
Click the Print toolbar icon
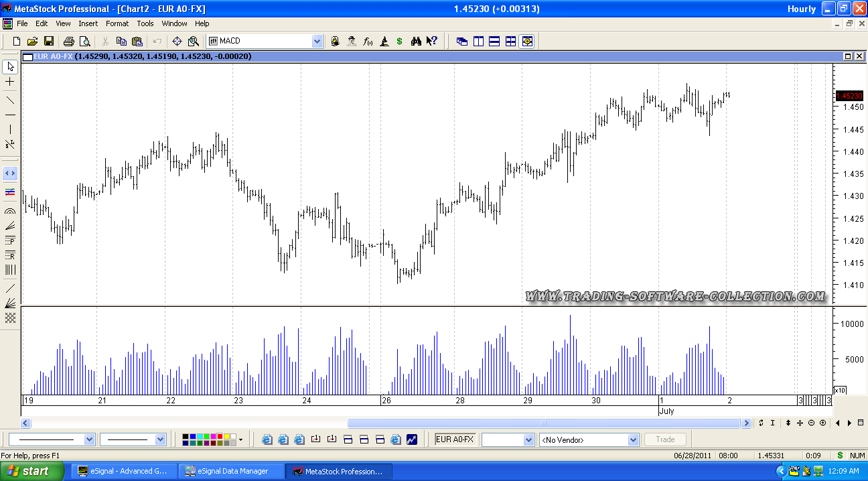(x=68, y=42)
